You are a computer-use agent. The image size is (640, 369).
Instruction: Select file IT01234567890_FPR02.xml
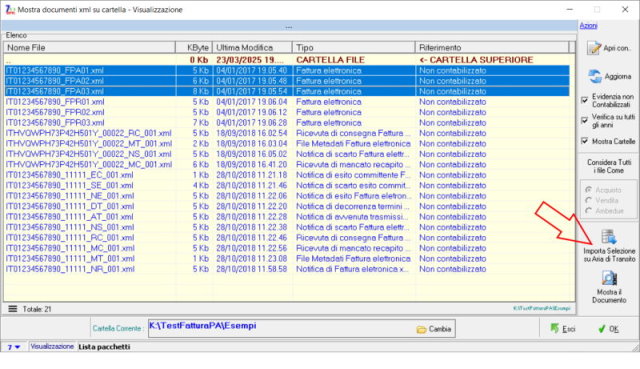pos(287,112)
